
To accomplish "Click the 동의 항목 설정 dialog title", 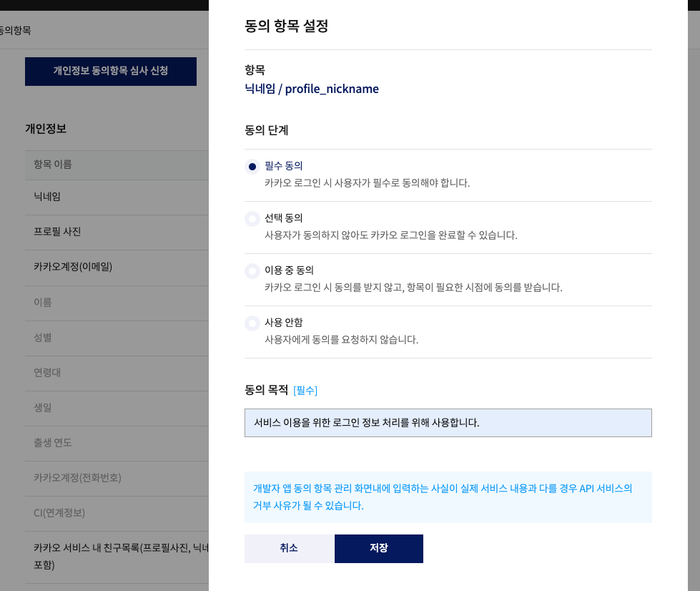I will point(286,26).
